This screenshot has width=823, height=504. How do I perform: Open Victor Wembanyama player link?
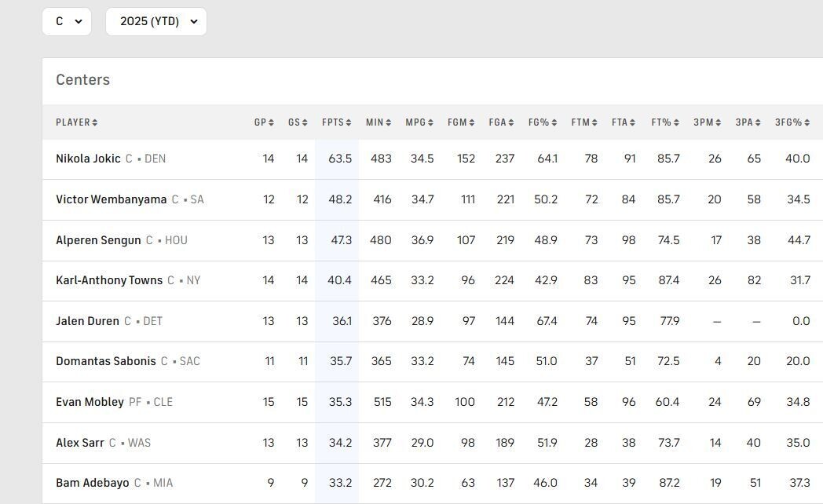(x=112, y=199)
